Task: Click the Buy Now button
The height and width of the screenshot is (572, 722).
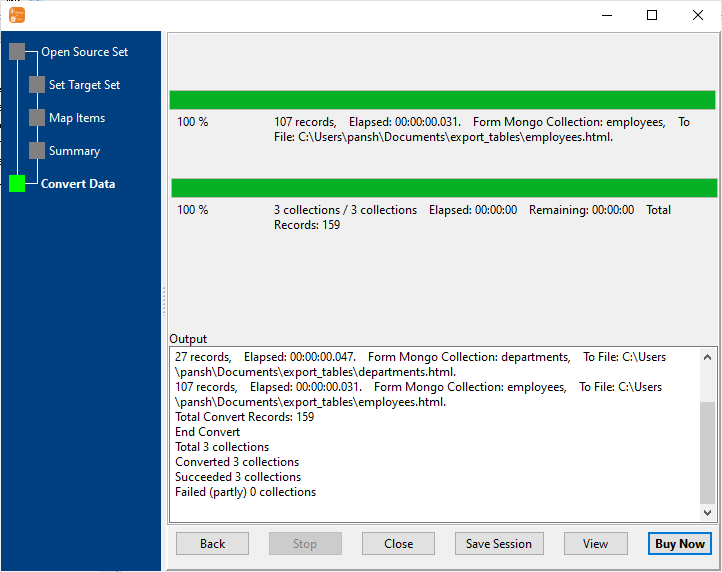Action: (679, 544)
